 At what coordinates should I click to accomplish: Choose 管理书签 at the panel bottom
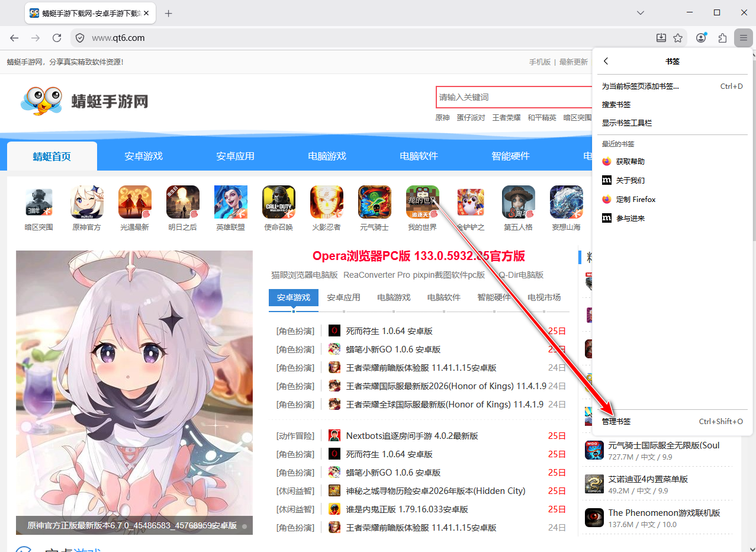[672, 421]
